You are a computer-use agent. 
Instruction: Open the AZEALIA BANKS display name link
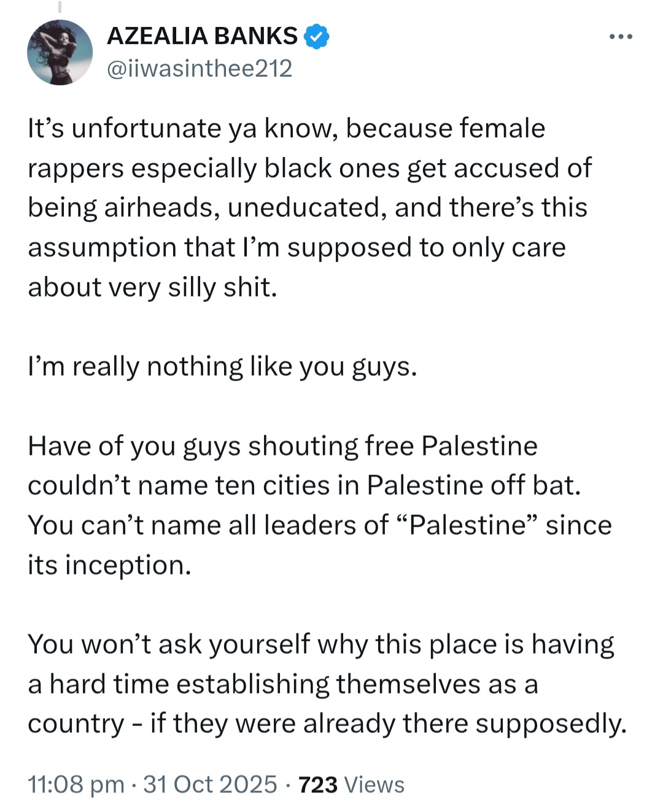203,36
